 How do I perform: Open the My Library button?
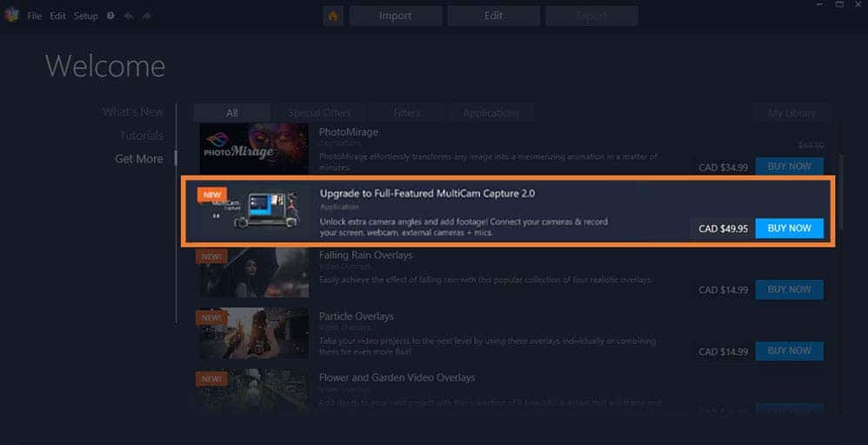pos(791,113)
